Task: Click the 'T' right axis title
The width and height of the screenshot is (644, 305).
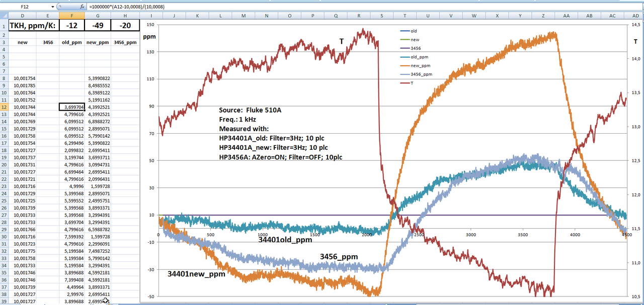Action: [636, 42]
